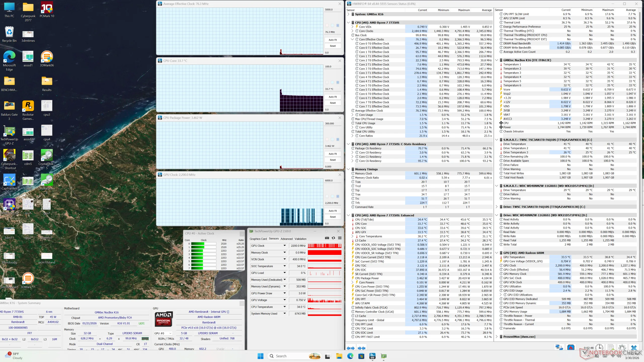The height and width of the screenshot is (362, 644).
Task: Click HWiNFO expand columns arrows icon
Action: [x=350, y=348]
